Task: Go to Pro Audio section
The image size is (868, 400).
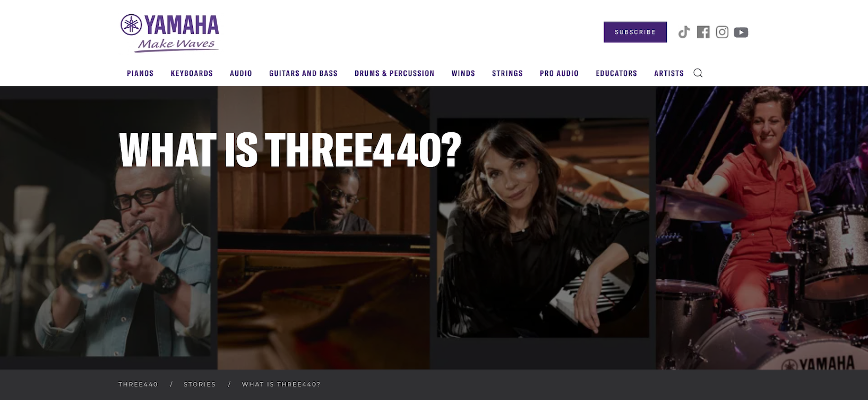Action: tap(559, 73)
